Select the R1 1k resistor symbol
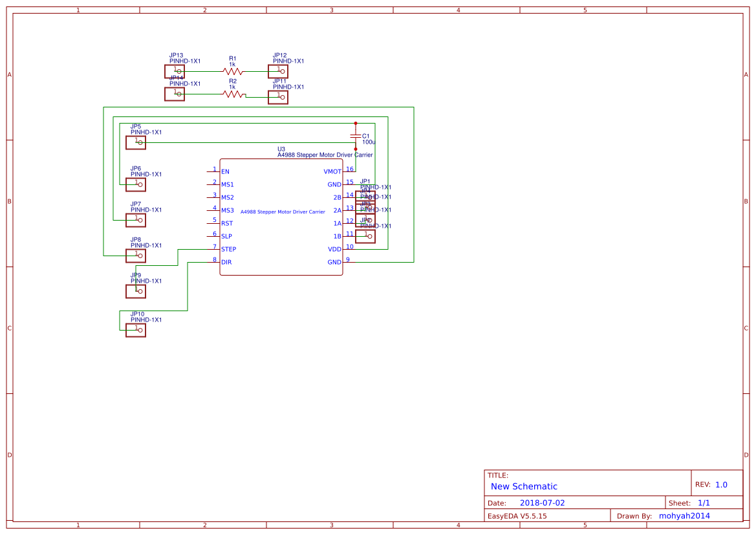756x535 pixels. click(x=233, y=71)
